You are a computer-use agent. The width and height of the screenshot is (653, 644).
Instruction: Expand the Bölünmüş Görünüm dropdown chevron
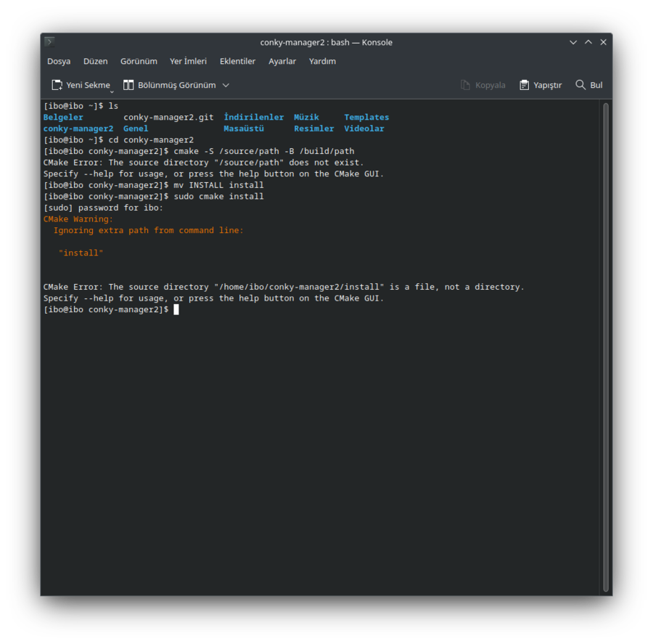(226, 85)
